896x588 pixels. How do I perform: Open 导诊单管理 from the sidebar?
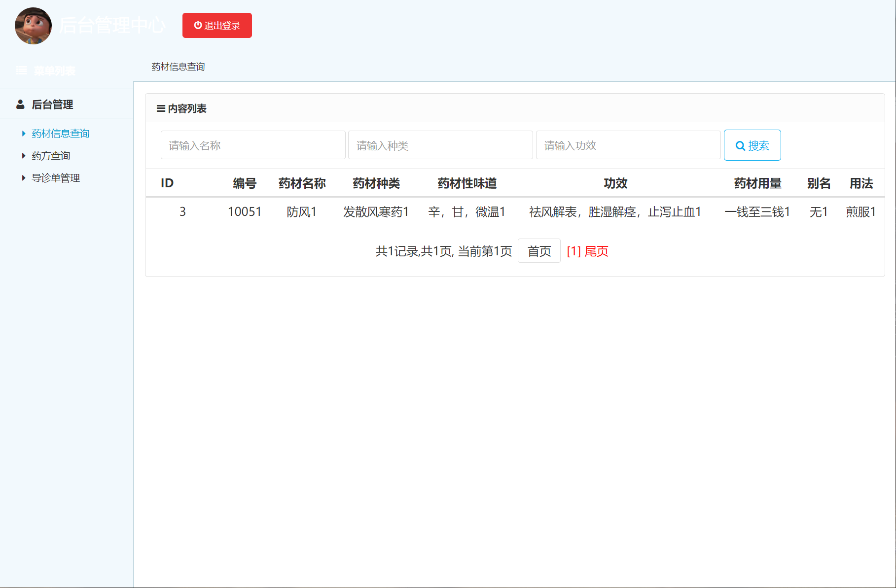(55, 177)
